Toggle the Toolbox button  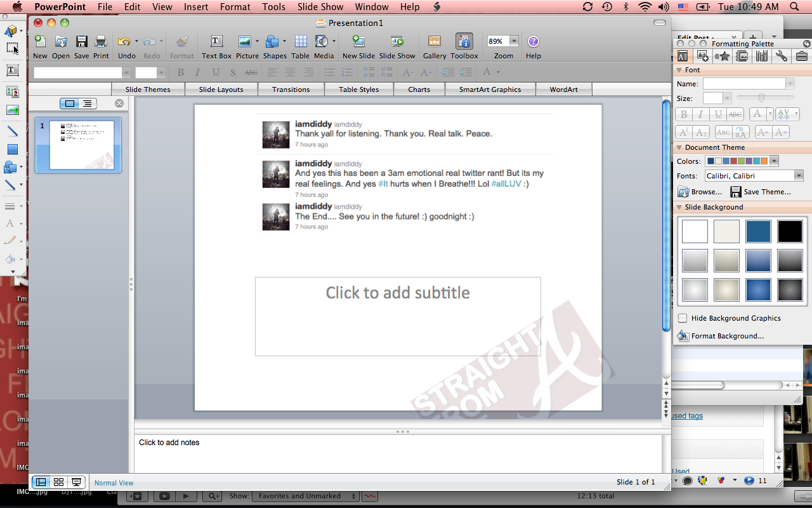click(x=464, y=42)
